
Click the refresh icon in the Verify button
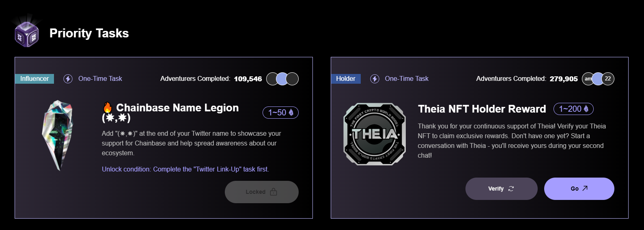click(511, 189)
